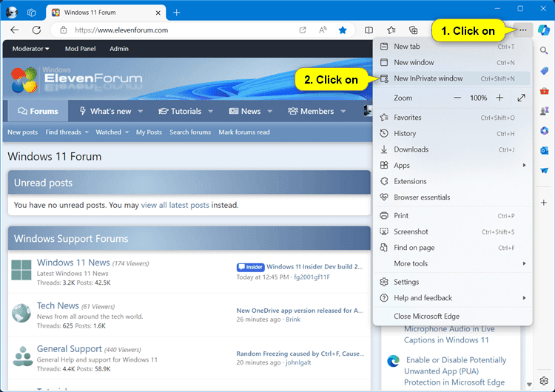Click the New posts link

(23, 132)
